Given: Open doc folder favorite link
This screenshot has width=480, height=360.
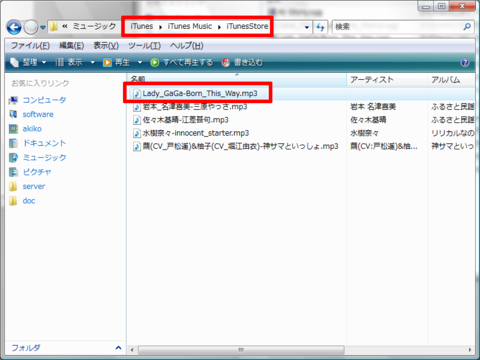Looking at the screenshot, I should tap(29, 201).
